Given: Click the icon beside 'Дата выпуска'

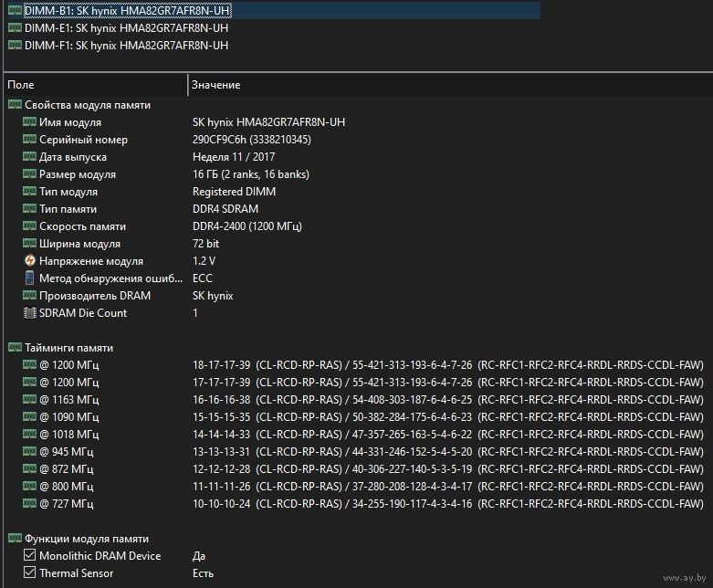Looking at the screenshot, I should (29, 156).
